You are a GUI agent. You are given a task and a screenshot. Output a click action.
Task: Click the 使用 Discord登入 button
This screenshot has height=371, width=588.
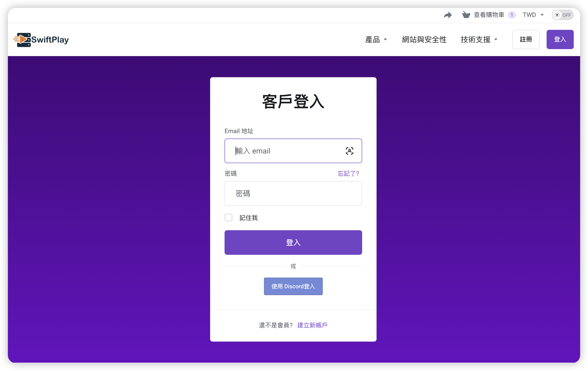(293, 286)
